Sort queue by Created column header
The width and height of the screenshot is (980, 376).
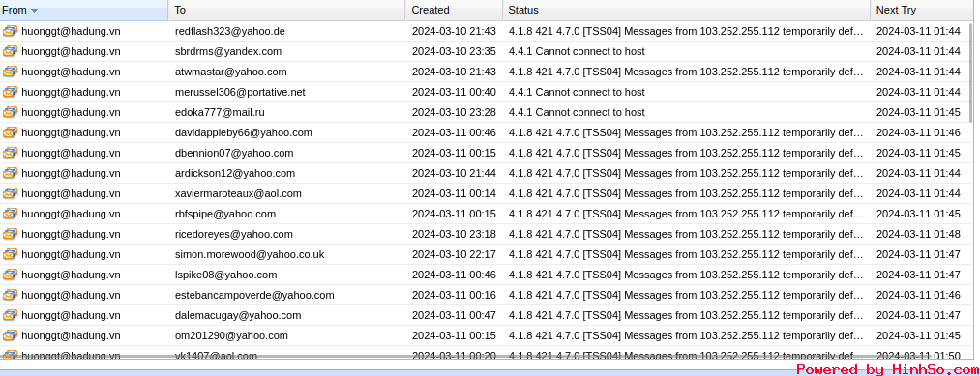coord(454,10)
